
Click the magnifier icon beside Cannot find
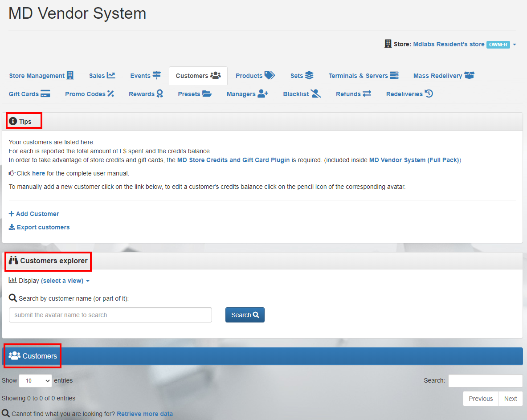coord(5,413)
